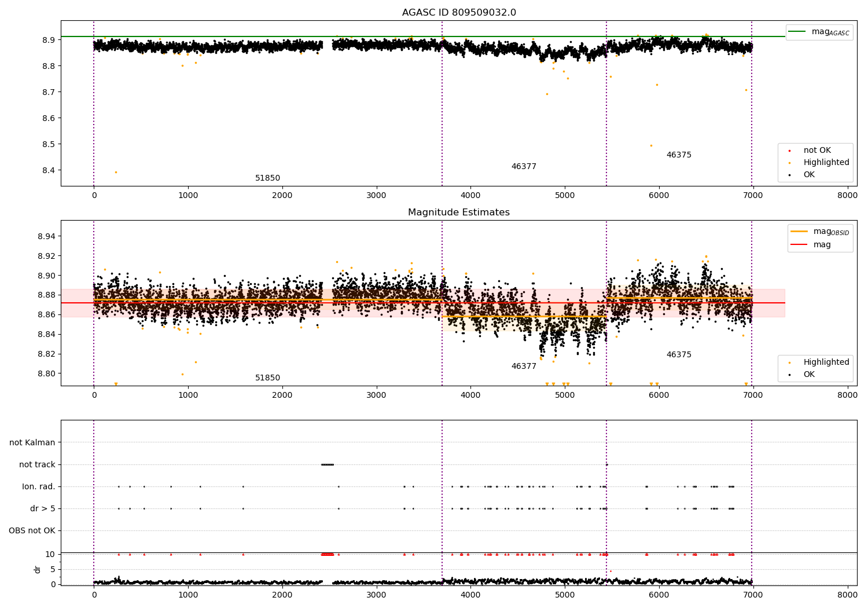The image size is (868, 608).
Task: Click obsid label 46377 in Magnitude Estimates plot
Action: pyautogui.click(x=524, y=367)
